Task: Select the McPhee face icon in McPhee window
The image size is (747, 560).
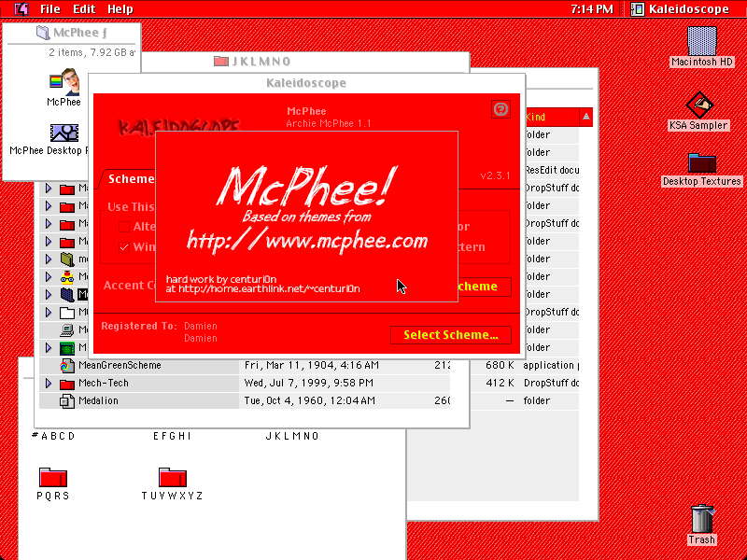Action: pyautogui.click(x=64, y=82)
